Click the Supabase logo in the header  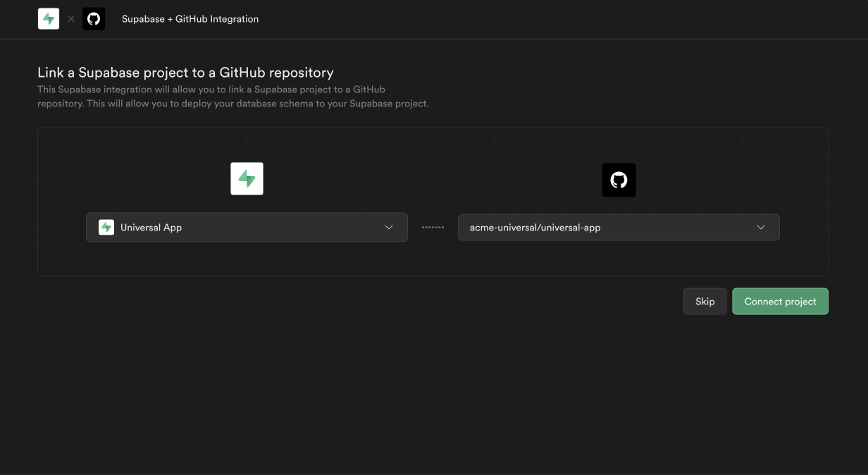click(49, 19)
